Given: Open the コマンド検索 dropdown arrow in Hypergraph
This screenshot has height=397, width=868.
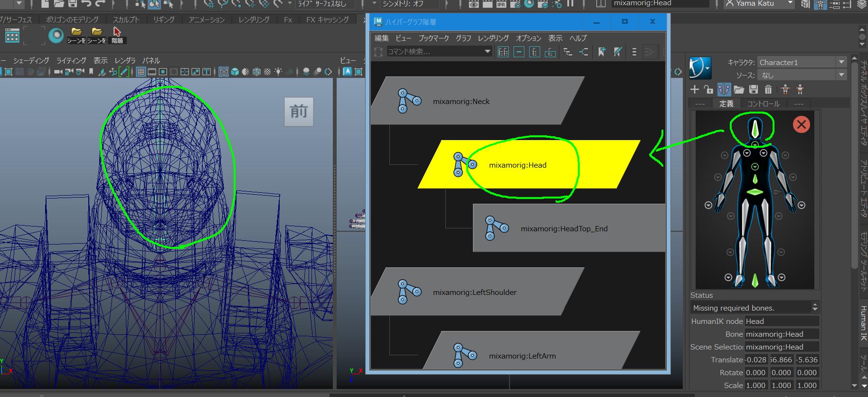Looking at the screenshot, I should [x=487, y=51].
